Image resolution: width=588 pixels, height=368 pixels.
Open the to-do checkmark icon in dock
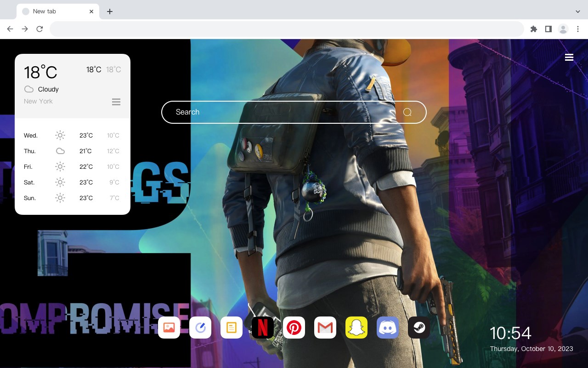pyautogui.click(x=200, y=328)
